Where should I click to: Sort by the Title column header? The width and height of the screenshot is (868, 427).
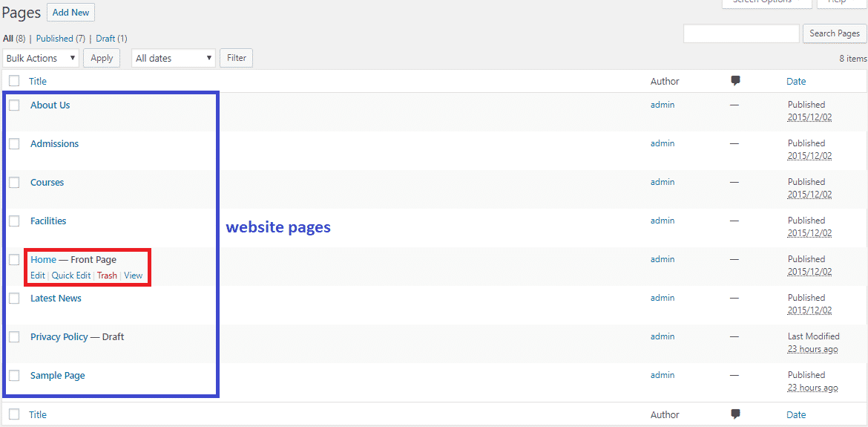click(x=38, y=81)
